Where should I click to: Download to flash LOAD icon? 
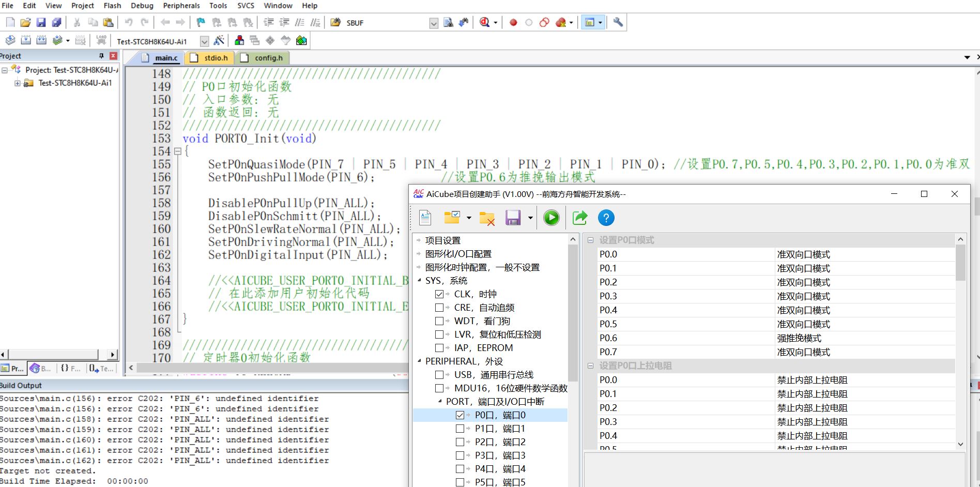pos(101,40)
